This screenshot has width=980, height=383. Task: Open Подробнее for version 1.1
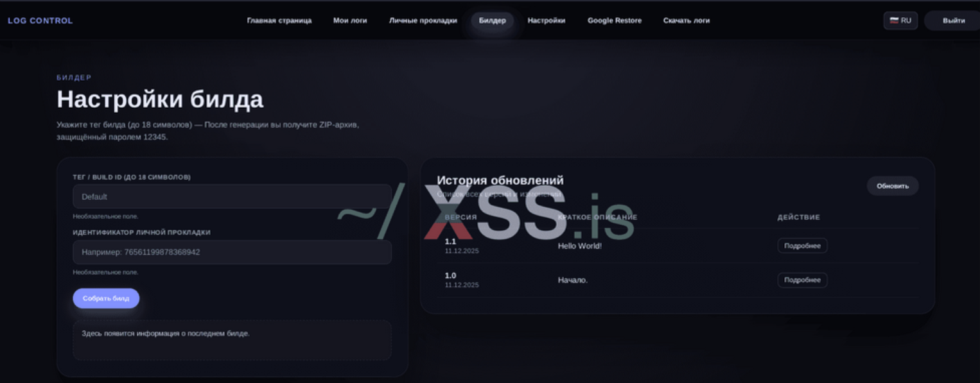tap(802, 246)
